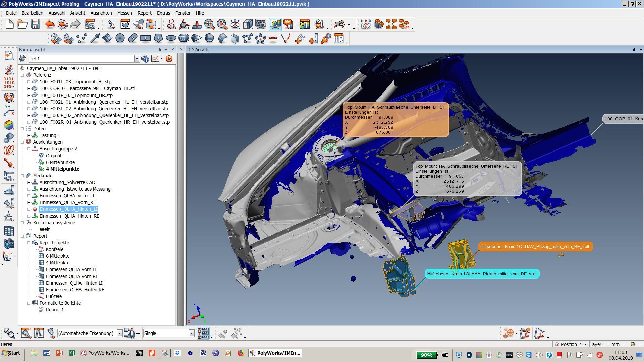Click the green play button in the Baumansicht panel
644x362 pixels.
169,59
